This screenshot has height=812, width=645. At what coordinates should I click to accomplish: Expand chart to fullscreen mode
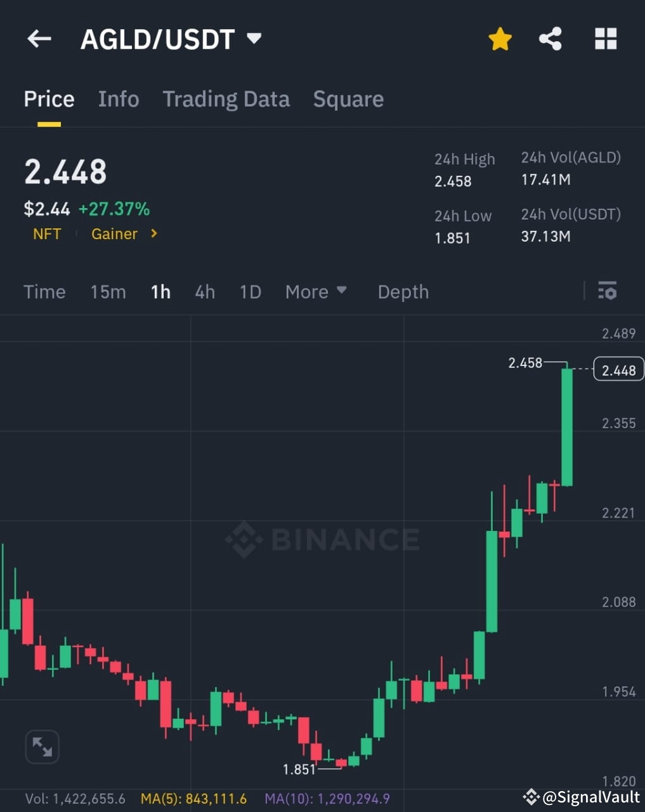tap(42, 747)
